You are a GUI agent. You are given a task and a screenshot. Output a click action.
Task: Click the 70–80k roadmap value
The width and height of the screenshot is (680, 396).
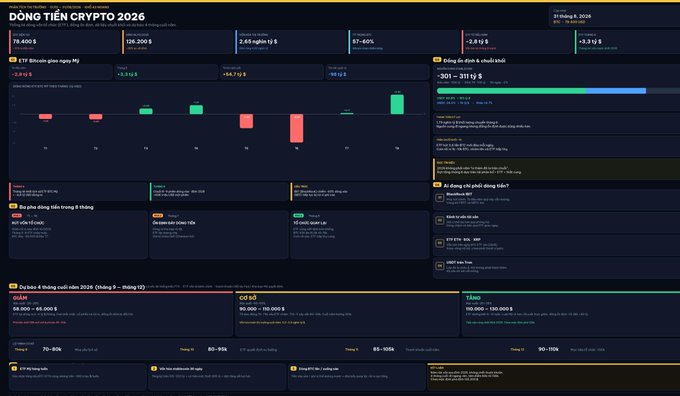pyautogui.click(x=52, y=349)
